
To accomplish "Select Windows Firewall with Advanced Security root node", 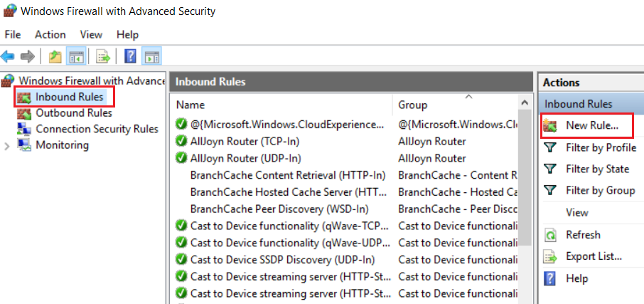I will 92,80.
